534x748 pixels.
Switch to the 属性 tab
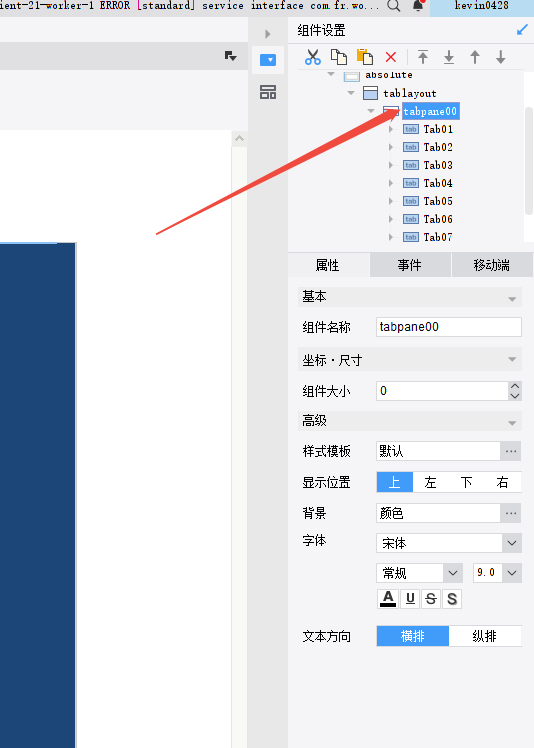tap(328, 265)
